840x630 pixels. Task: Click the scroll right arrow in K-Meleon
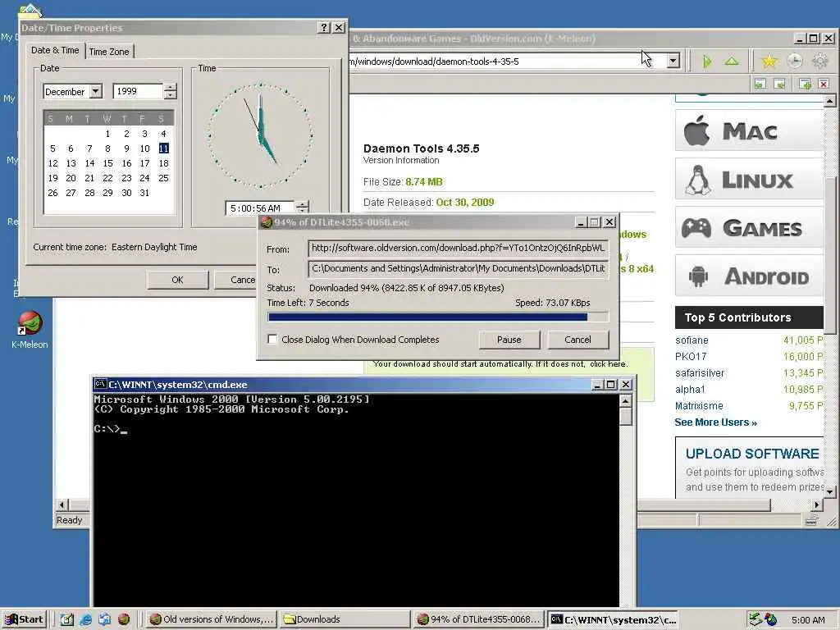coord(816,504)
